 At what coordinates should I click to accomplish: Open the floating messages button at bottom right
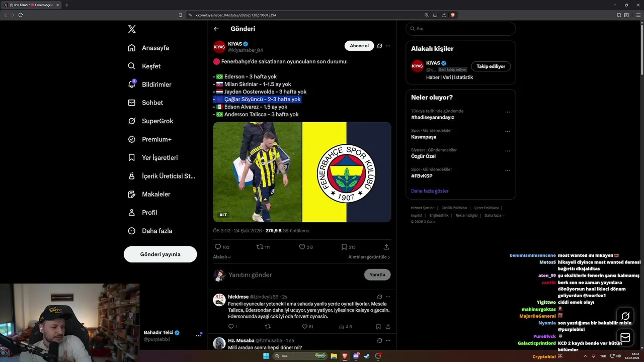tap(625, 337)
